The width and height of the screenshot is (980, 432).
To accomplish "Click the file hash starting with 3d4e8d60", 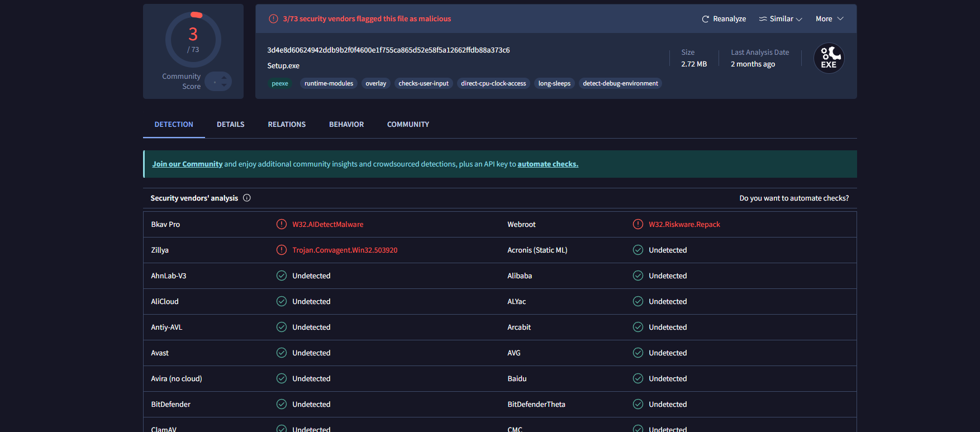I will [388, 50].
